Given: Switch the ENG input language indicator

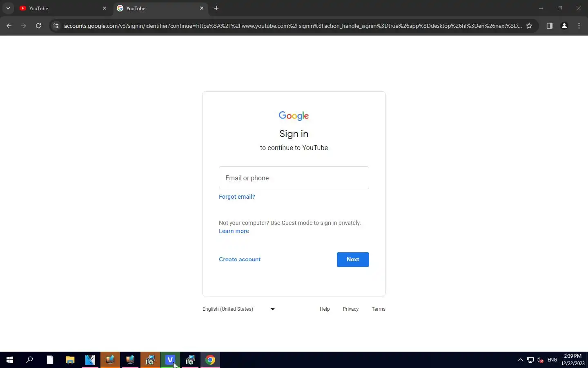Looking at the screenshot, I should (552, 360).
